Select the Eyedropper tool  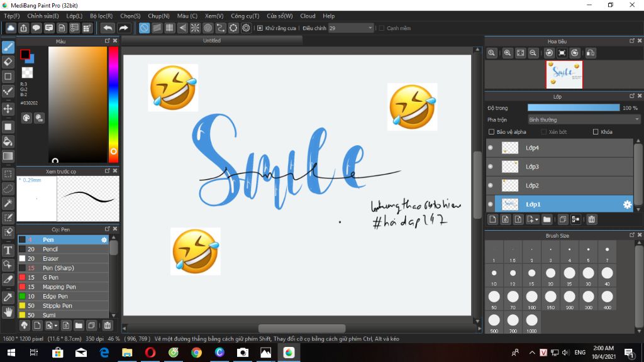(x=8, y=297)
